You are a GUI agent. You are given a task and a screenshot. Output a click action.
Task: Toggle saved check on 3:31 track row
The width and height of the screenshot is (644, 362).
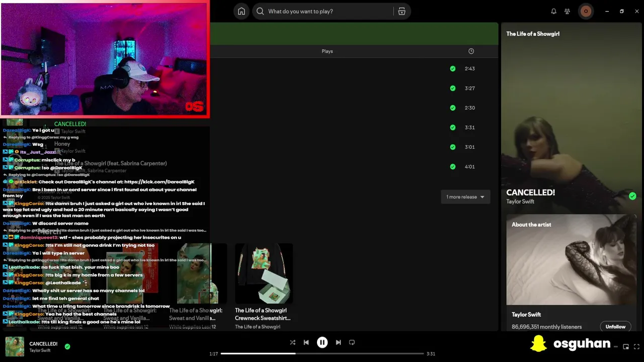[452, 127]
